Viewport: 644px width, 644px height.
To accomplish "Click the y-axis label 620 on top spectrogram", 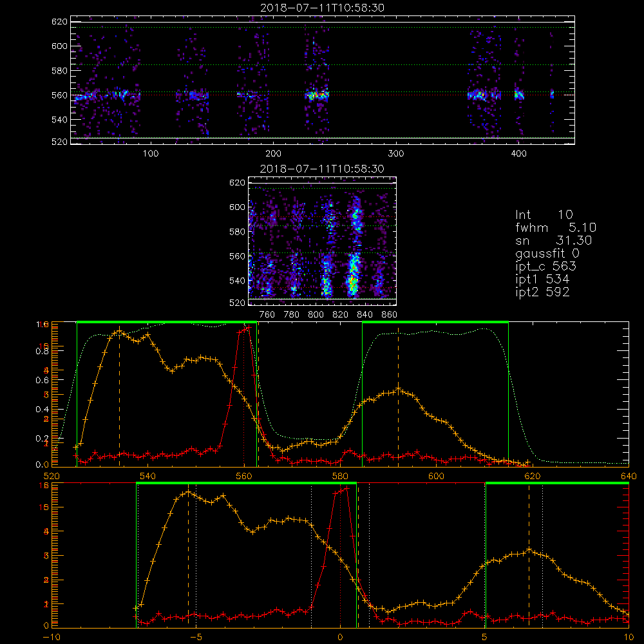I will coord(59,22).
